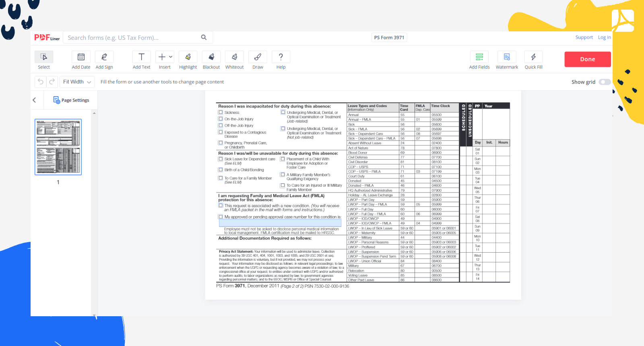Open the Support link

click(584, 37)
